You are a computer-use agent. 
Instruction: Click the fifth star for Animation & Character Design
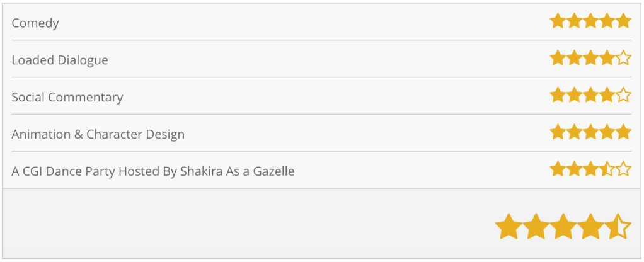pos(623,132)
